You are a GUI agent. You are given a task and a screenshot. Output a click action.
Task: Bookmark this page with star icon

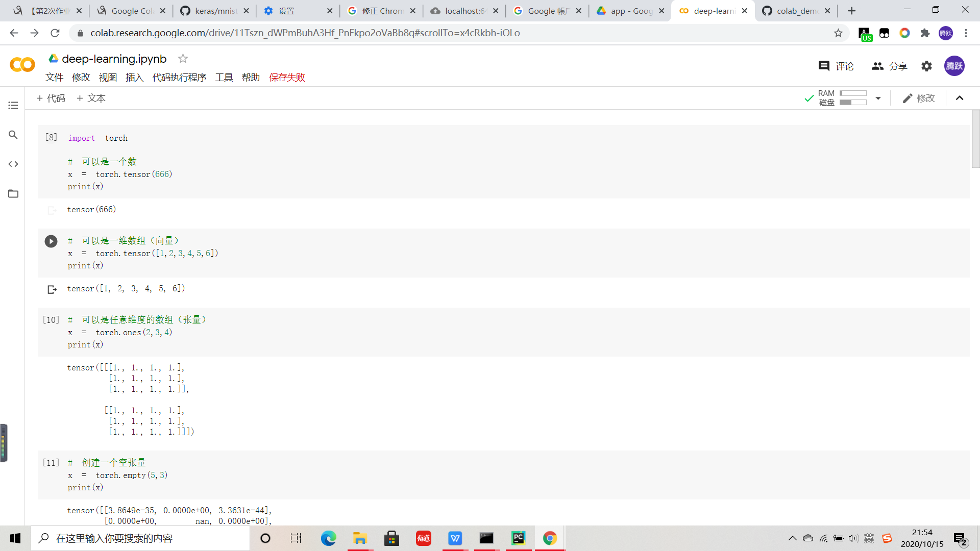click(x=838, y=33)
